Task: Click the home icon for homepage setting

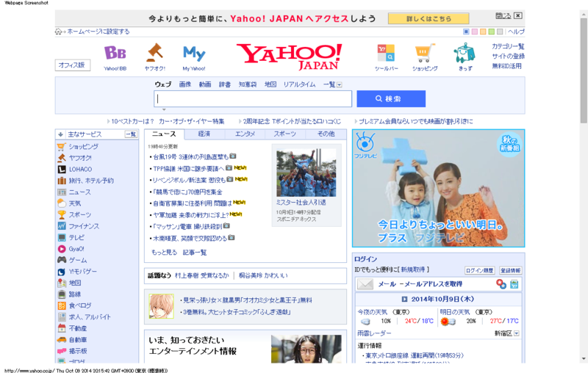Action: pos(59,32)
